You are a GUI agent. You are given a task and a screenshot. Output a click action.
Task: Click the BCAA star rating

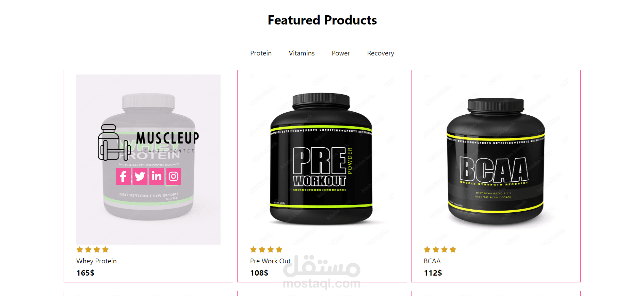click(x=440, y=250)
